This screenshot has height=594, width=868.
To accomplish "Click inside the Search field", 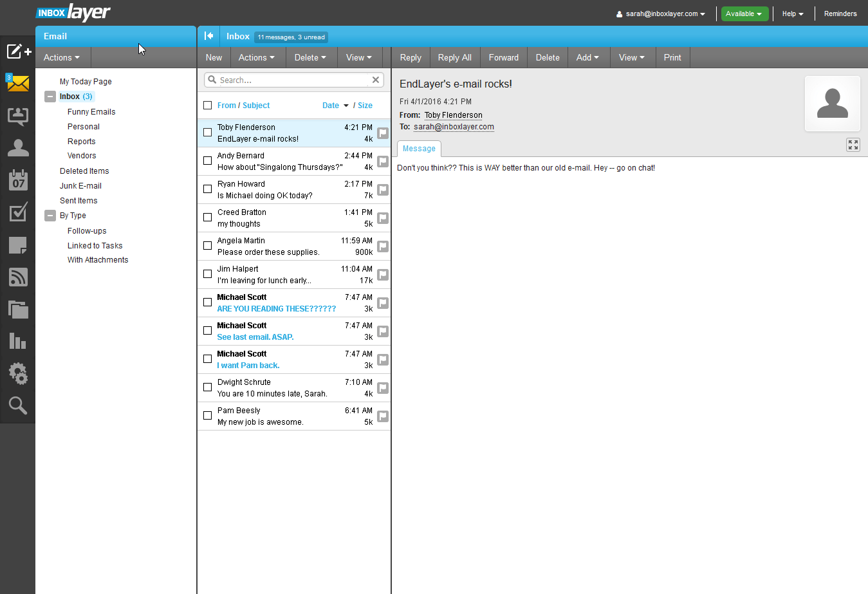I will click(290, 79).
